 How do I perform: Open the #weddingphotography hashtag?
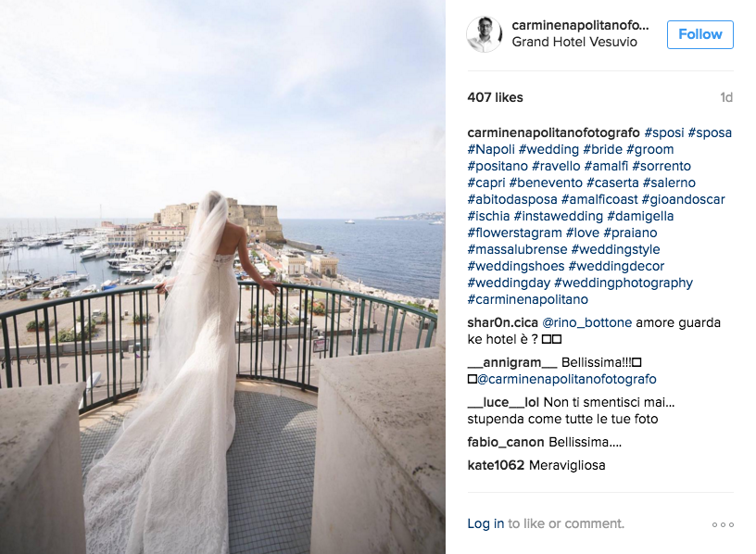[623, 283]
